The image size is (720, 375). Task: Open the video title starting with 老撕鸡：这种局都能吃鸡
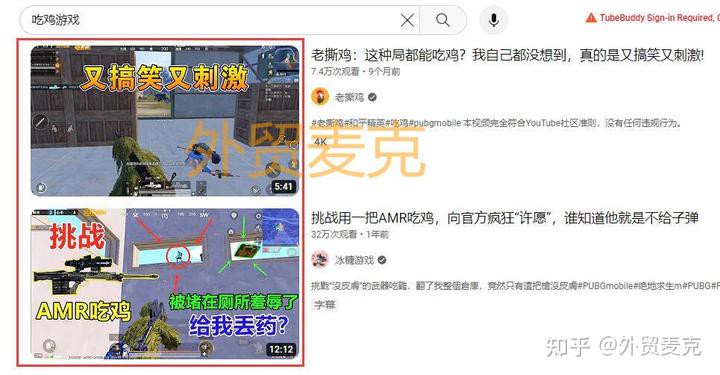tap(507, 56)
